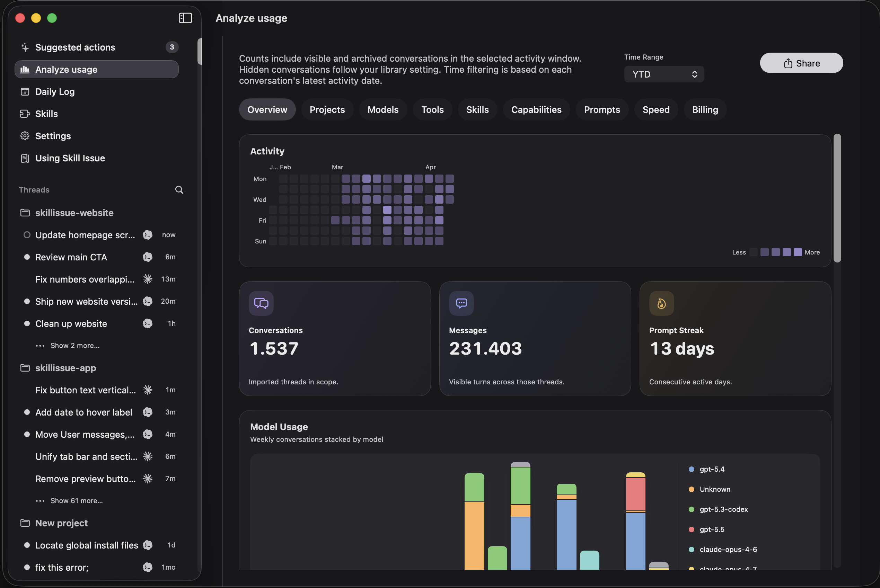Viewport: 880px width, 588px height.
Task: Open the Capabilities tab
Action: 536,109
